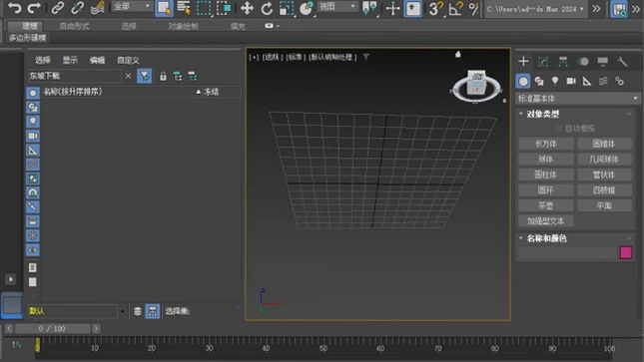The height and width of the screenshot is (362, 644).
Task: Click the 茶壶 teapot button
Action: pos(546,205)
